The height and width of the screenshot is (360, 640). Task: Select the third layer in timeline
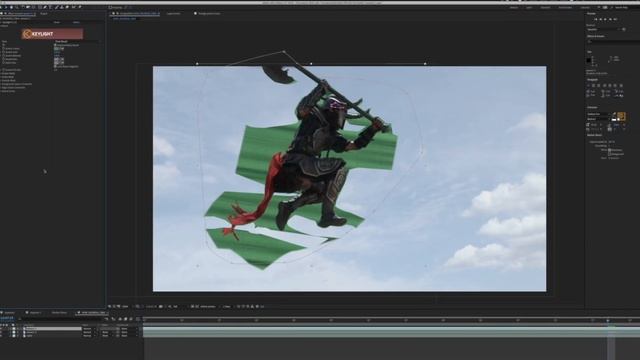click(52, 336)
